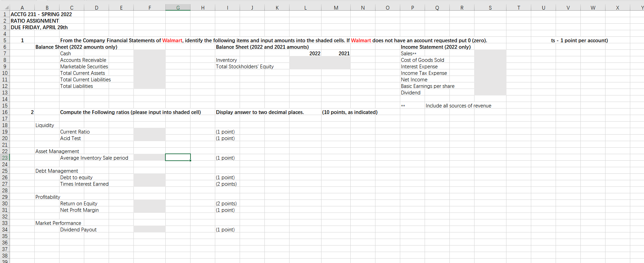Viewport: 644px width, 263px height.
Task: Select row 16 header
Action: pyautogui.click(x=5, y=112)
